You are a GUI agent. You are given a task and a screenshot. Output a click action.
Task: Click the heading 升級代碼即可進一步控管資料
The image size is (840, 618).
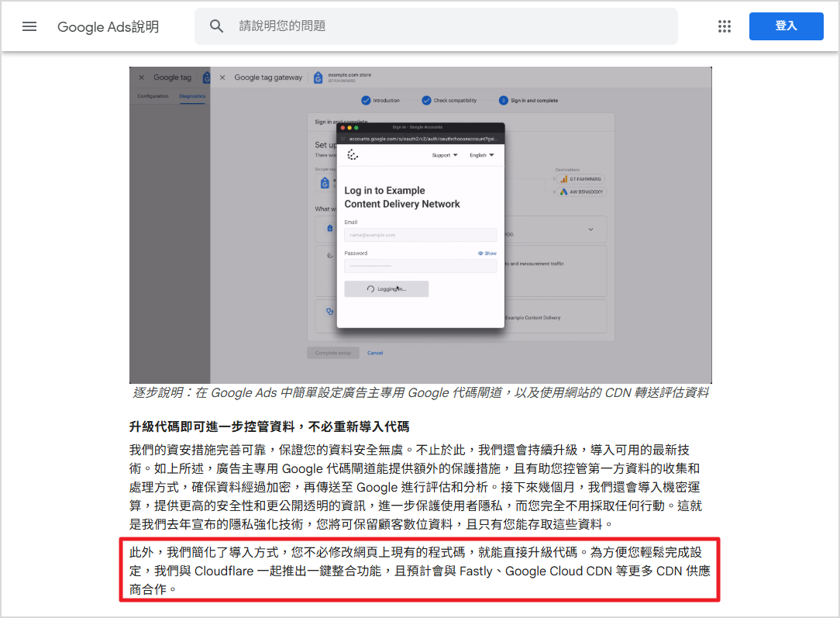pyautogui.click(x=270, y=426)
